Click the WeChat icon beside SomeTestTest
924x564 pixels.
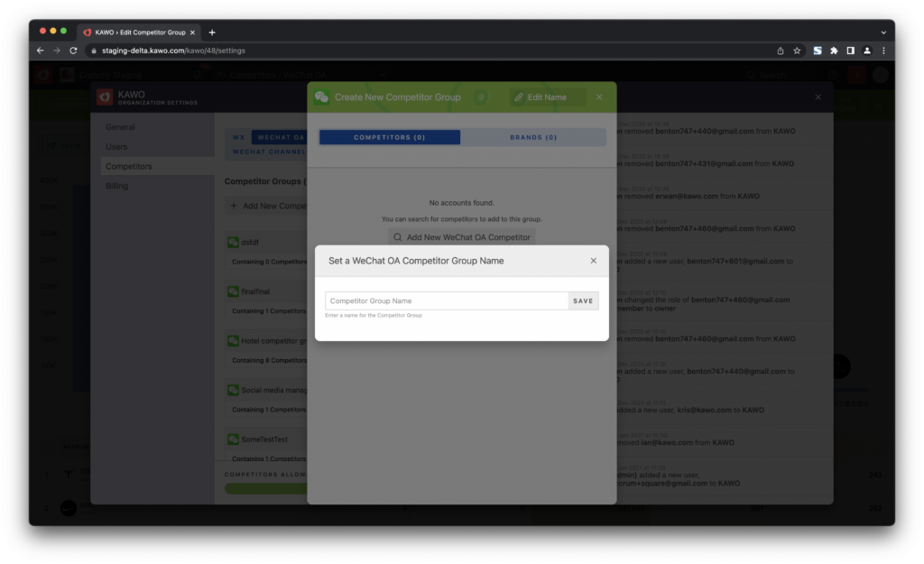tap(234, 439)
